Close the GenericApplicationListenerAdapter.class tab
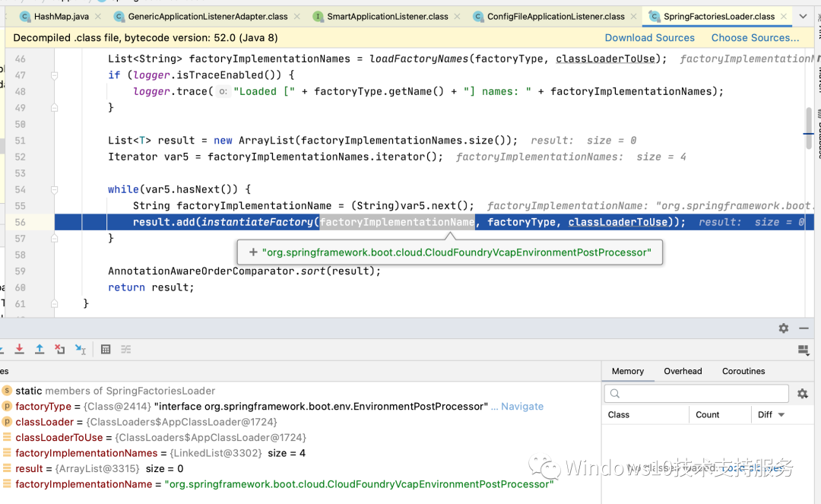This screenshot has width=821, height=504. [x=297, y=17]
